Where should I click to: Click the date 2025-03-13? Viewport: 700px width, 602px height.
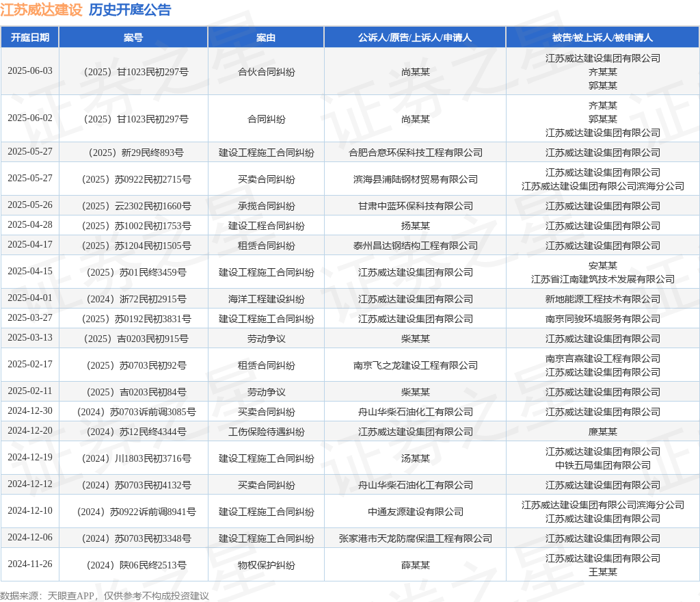(x=30, y=338)
